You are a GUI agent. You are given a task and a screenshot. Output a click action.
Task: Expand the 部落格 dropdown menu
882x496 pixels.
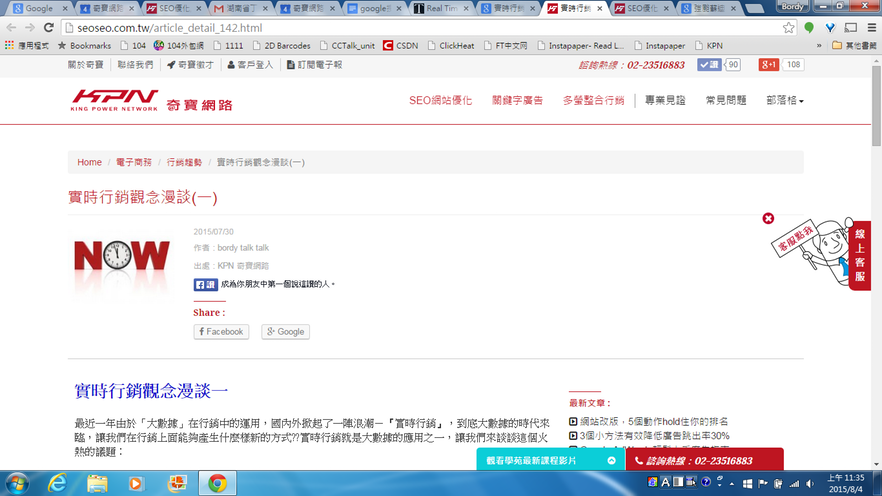pyautogui.click(x=785, y=101)
